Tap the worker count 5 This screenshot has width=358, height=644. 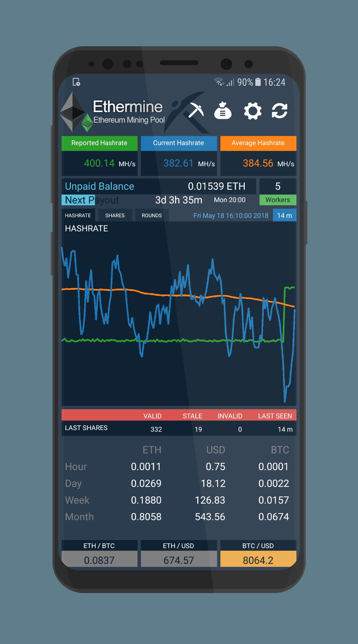[x=278, y=186]
